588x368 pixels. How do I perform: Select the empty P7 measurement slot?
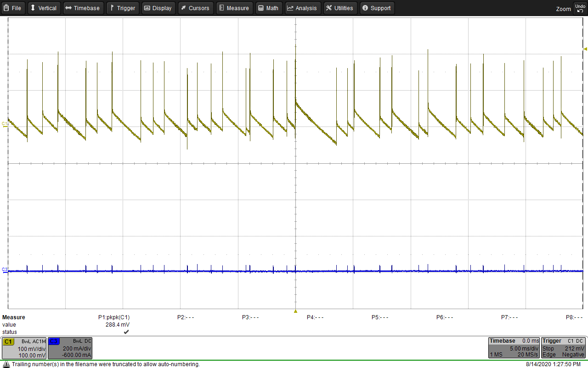click(509, 317)
